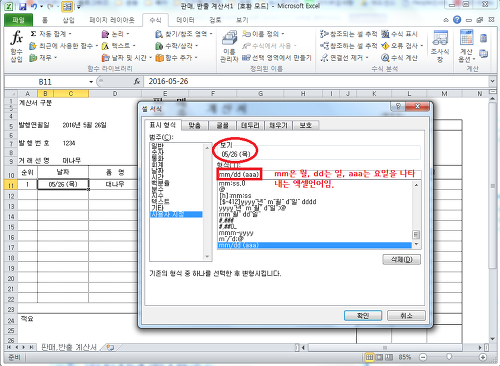Open the Math & Trig (수학/삼각) dropdown
The width and height of the screenshot is (500, 366).
177,46
